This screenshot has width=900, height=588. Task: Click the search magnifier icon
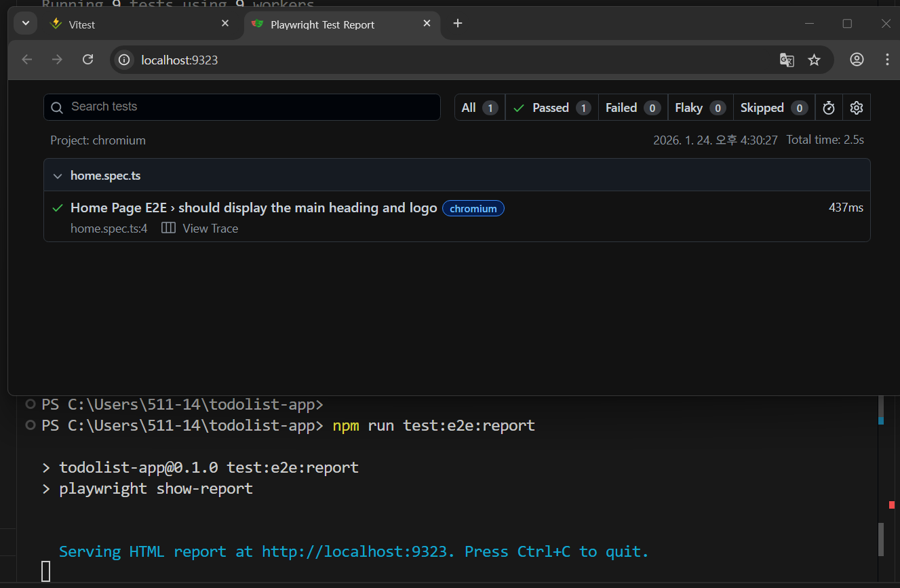click(57, 107)
